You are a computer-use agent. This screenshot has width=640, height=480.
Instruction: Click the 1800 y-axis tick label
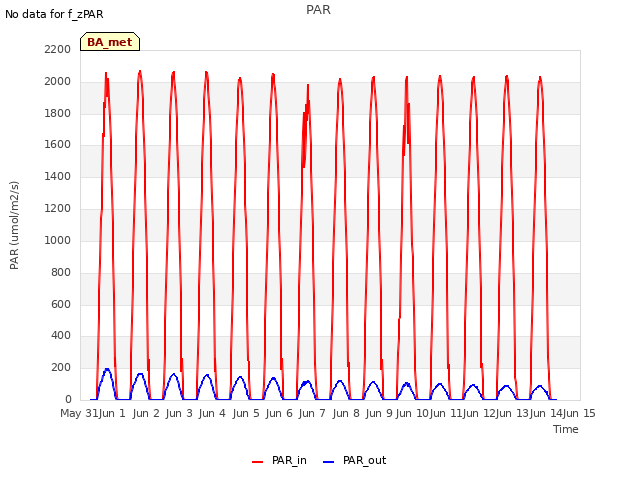click(58, 113)
